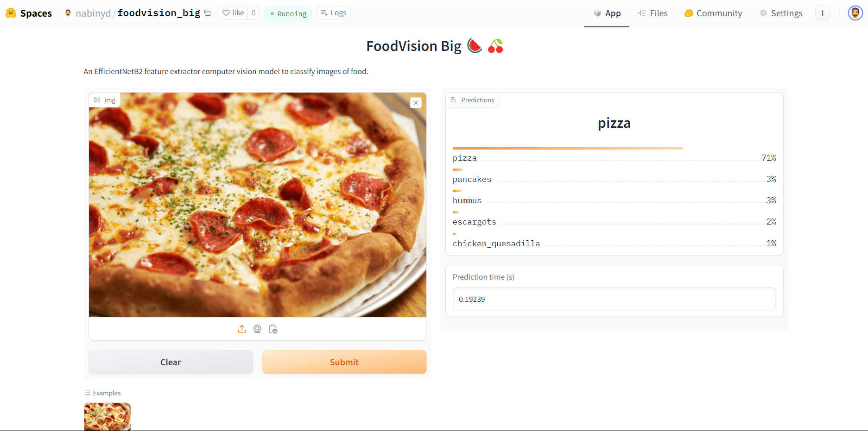Screen dimensions: 868x431
Task: Click the Clear button
Action: [171, 362]
